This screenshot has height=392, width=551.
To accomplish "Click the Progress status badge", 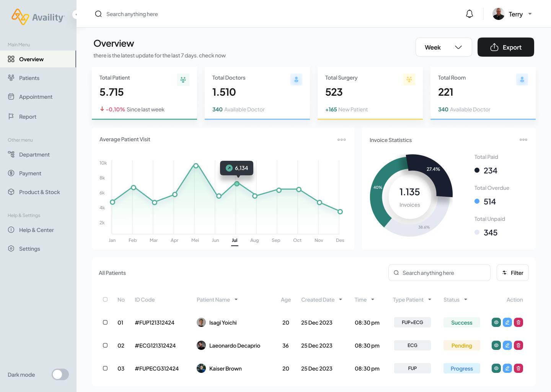I will [461, 368].
